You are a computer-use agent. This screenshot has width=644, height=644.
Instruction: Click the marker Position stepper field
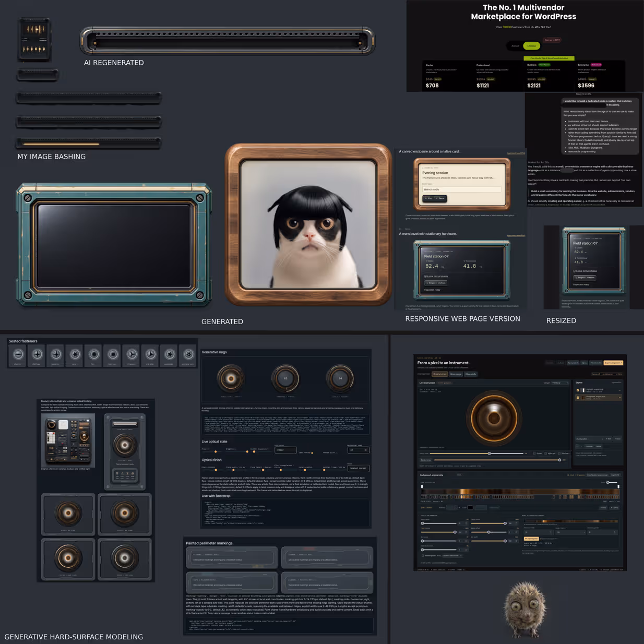[x=451, y=508]
